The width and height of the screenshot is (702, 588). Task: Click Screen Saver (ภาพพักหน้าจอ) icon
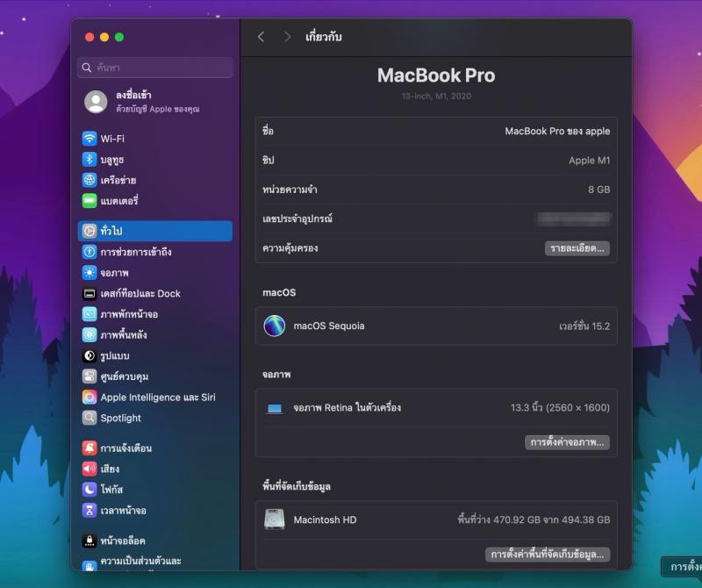(x=90, y=314)
